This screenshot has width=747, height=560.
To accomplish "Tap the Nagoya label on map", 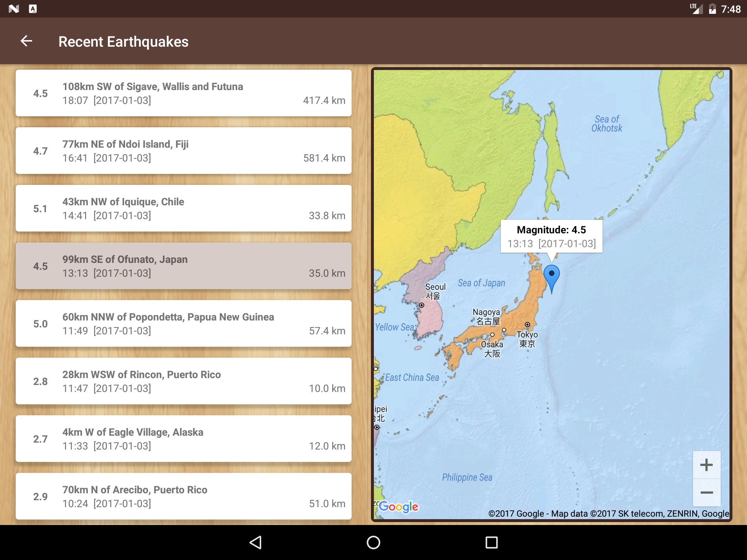I will [x=487, y=316].
